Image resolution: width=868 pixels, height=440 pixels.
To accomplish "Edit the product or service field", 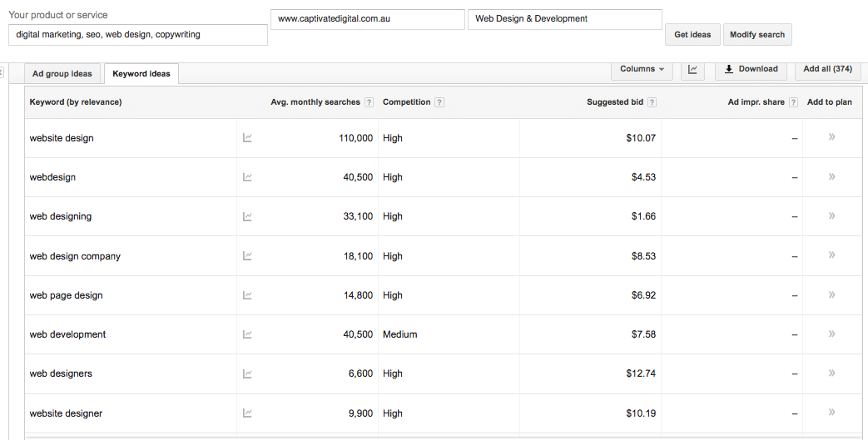I will pyautogui.click(x=138, y=34).
